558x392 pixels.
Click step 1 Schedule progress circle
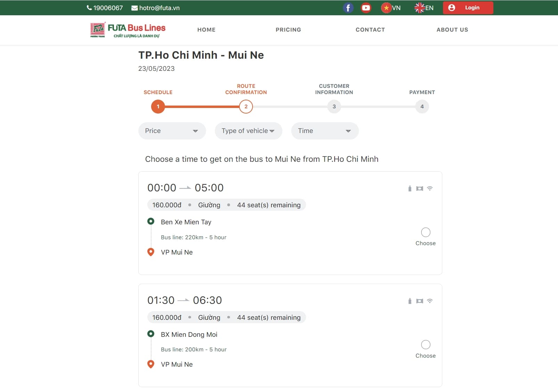[158, 107]
